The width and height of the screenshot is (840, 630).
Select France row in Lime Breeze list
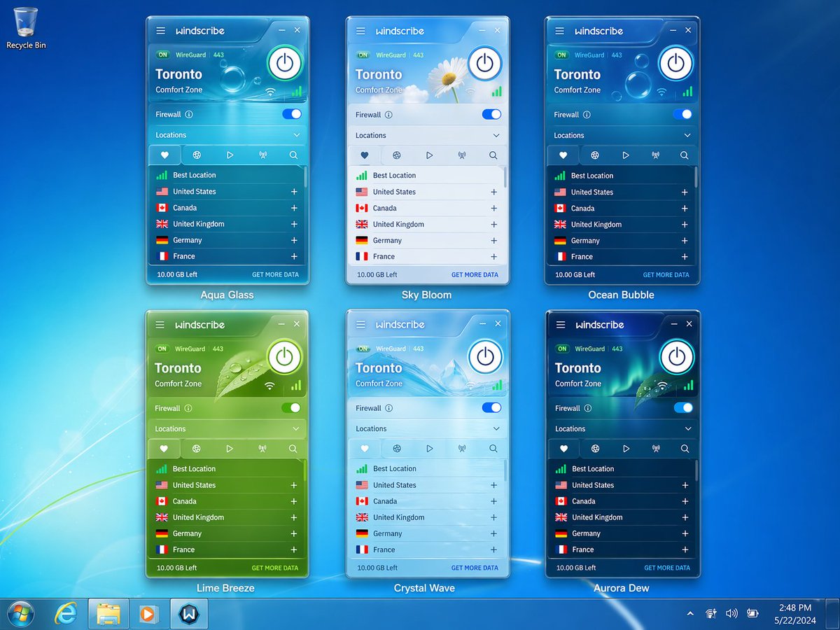[225, 549]
